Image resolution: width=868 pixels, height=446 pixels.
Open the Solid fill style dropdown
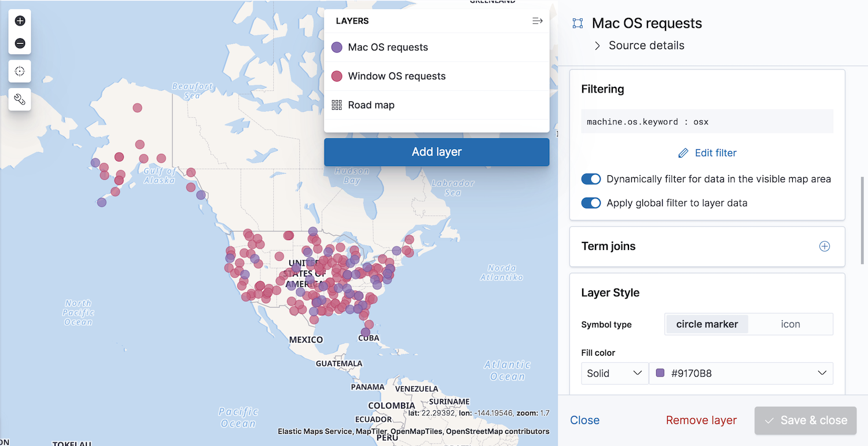click(x=614, y=373)
